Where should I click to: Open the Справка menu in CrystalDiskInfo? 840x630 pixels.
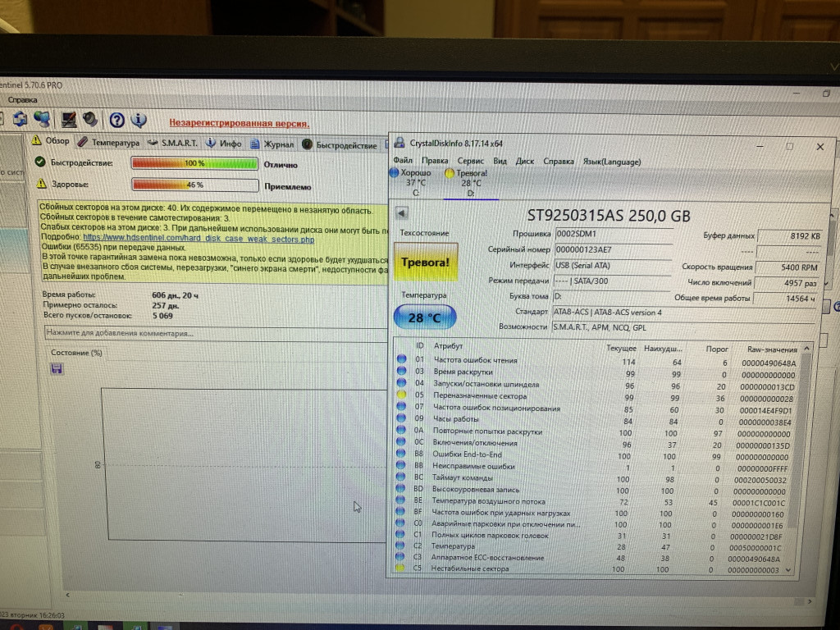(x=558, y=162)
